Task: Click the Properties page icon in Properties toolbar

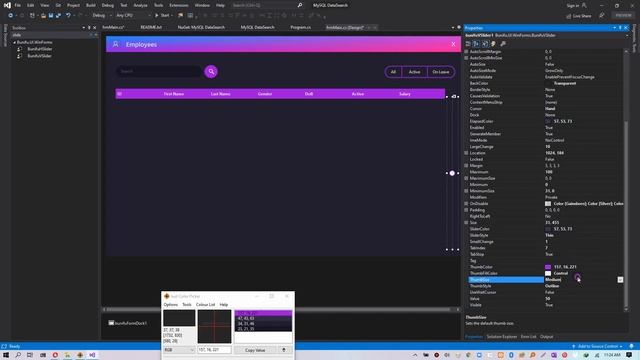Action: 485,44
